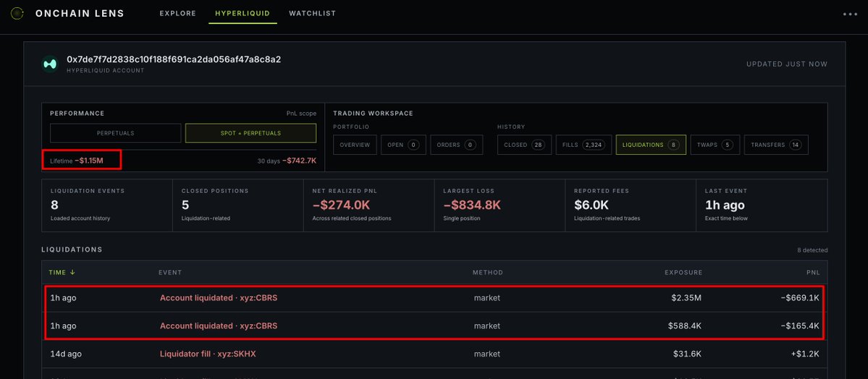Select the Perpetuals PnL scope
The height and width of the screenshot is (379, 868).
(115, 133)
